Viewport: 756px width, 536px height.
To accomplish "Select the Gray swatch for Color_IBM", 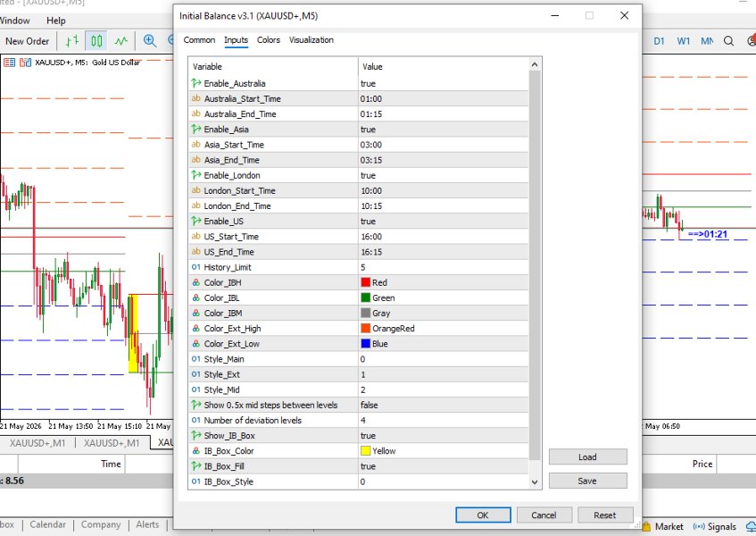I will tap(365, 313).
